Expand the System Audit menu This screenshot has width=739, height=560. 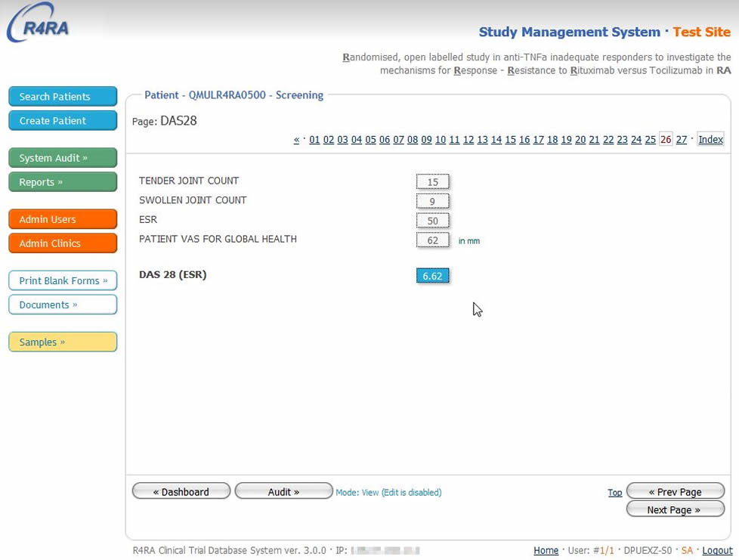63,158
